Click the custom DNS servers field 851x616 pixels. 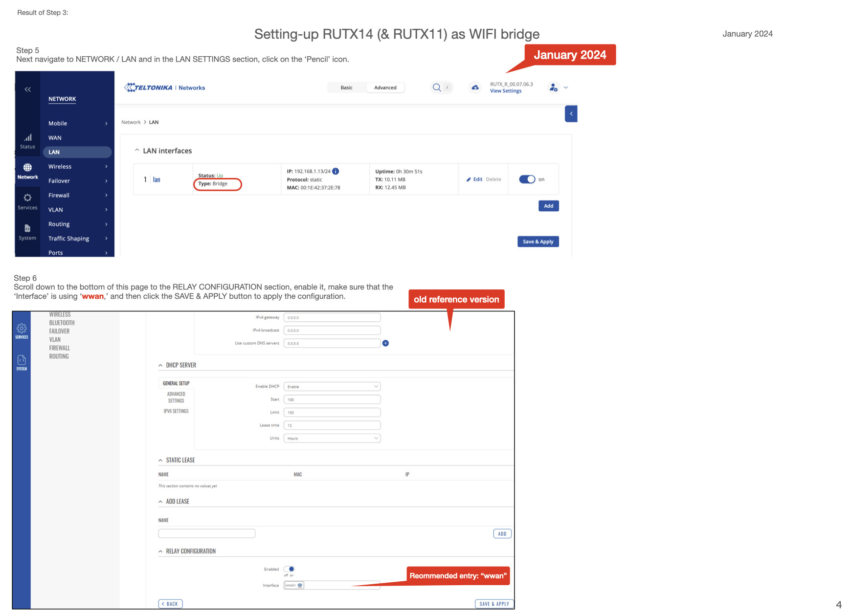[332, 344]
